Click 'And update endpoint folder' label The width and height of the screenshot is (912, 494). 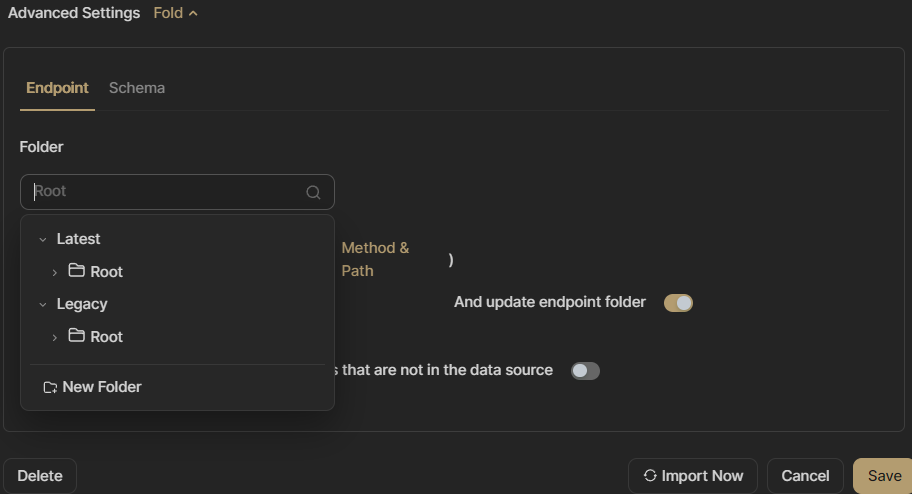point(550,302)
